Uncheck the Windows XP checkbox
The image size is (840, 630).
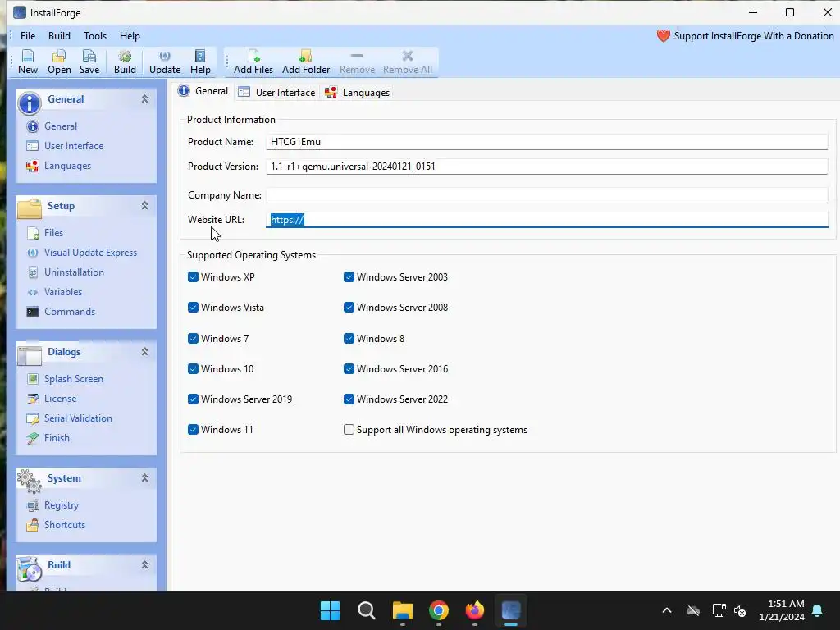pos(194,277)
